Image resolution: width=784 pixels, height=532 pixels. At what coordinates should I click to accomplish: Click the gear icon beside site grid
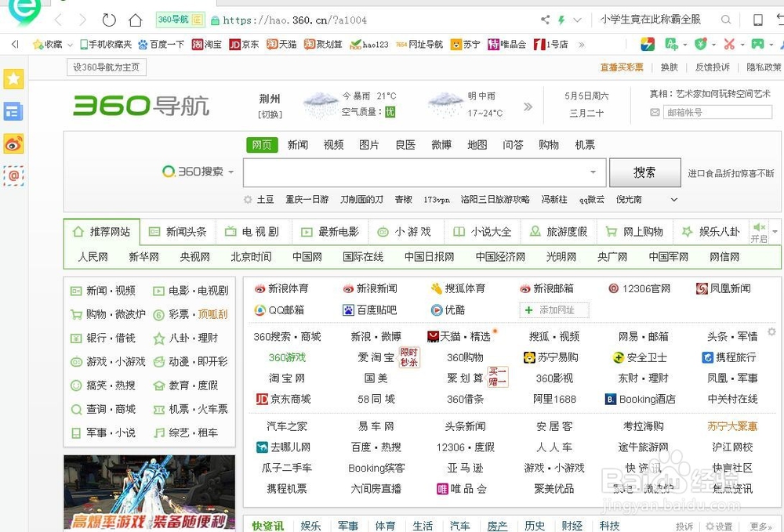coord(771,331)
